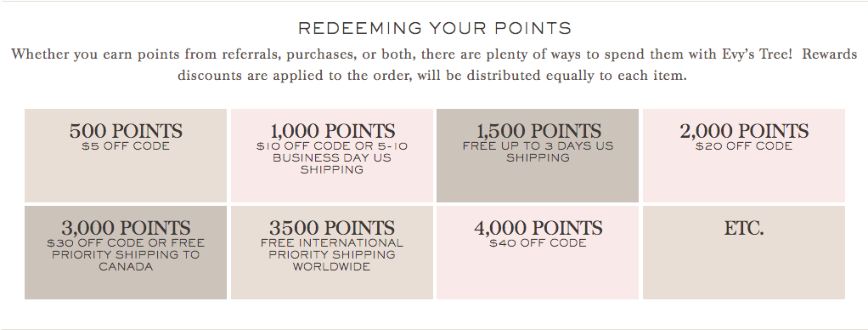Click the ETC. tile
This screenshot has width=868, height=330.
point(744,253)
